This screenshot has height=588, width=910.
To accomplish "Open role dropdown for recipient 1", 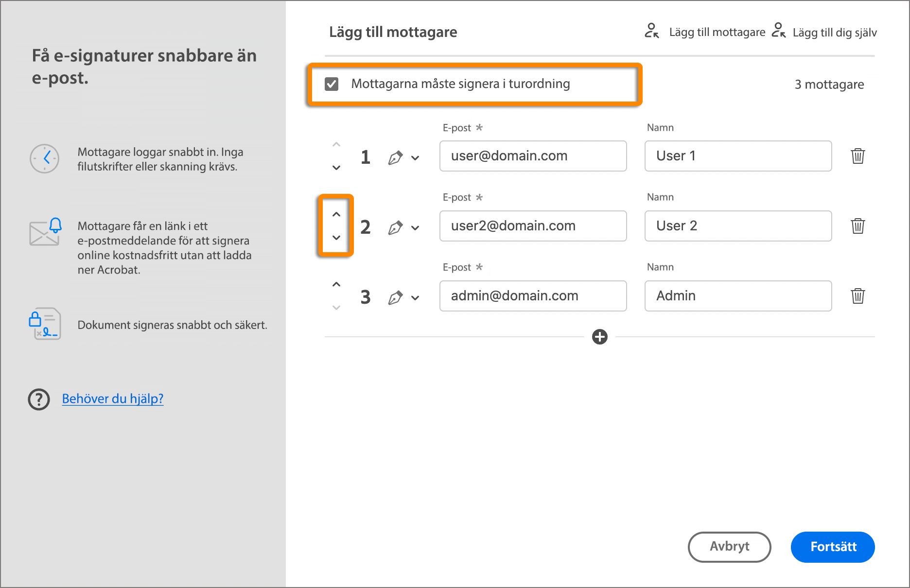I will (416, 157).
